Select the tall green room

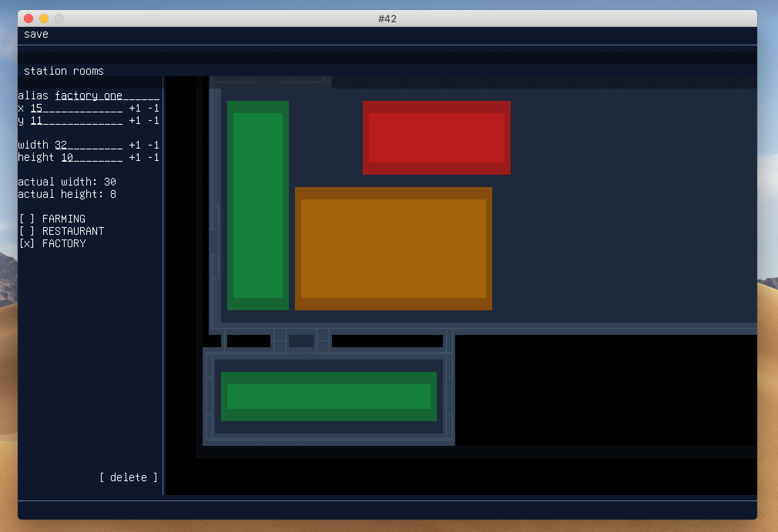coord(258,205)
